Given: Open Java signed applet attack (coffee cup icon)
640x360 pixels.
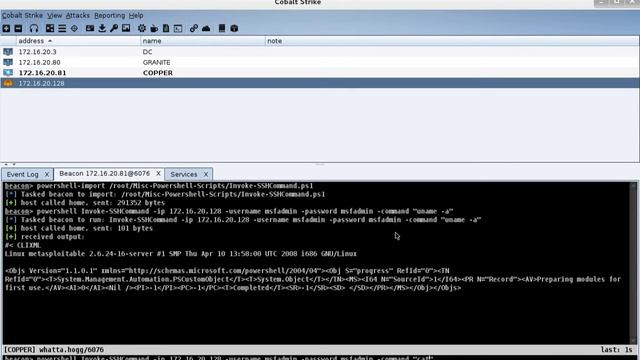Looking at the screenshot, I should pos(154,29).
